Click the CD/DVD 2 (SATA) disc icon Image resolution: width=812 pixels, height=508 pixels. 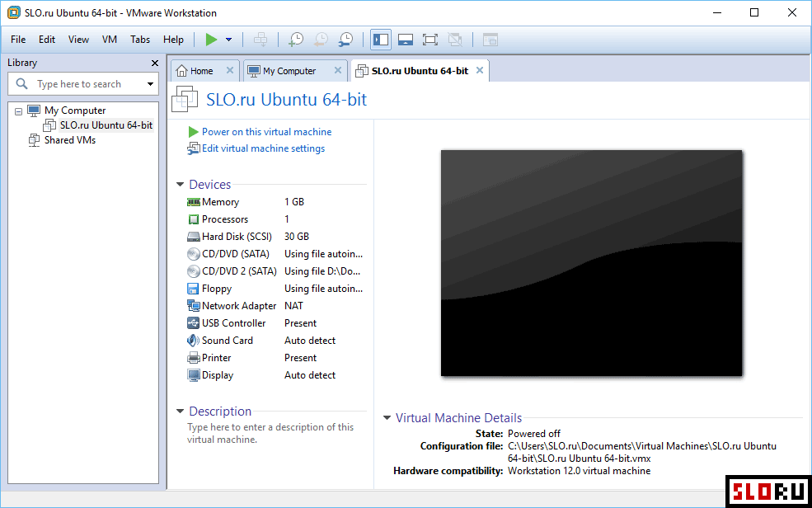193,271
